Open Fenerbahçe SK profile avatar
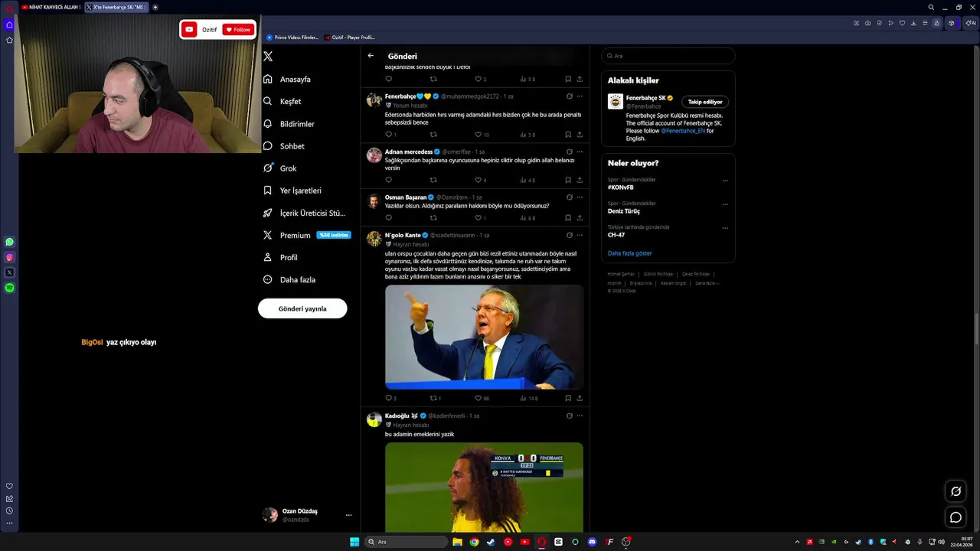 tap(616, 102)
